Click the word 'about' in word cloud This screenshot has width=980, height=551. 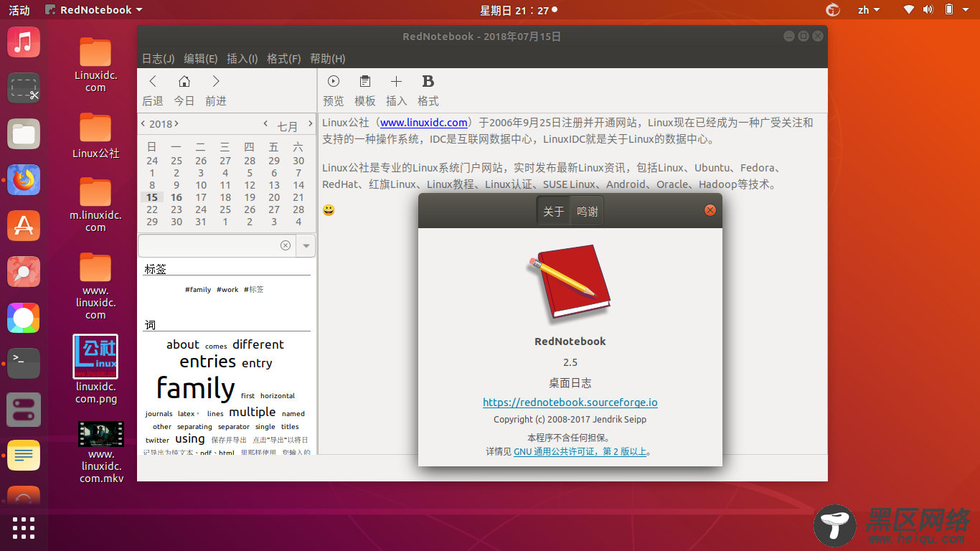click(183, 344)
